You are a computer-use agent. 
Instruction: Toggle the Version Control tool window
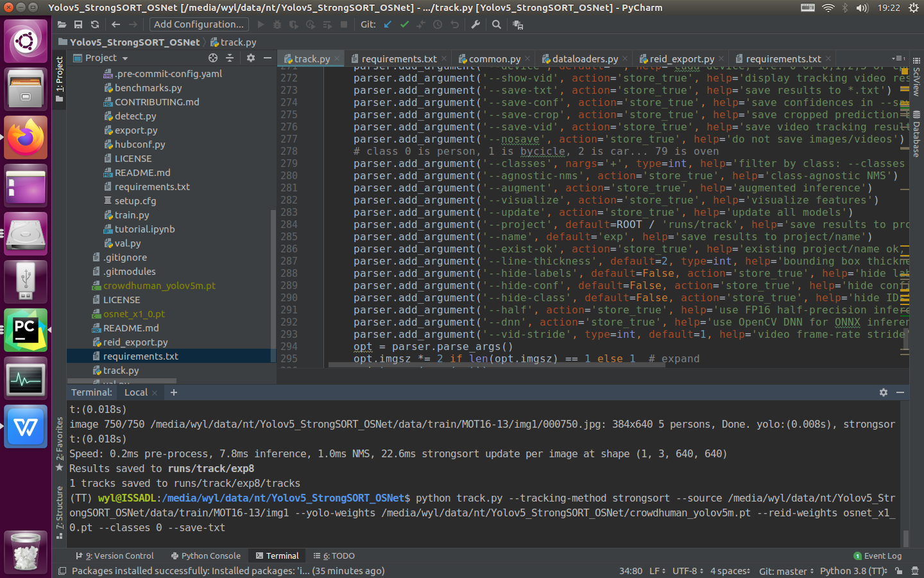(x=116, y=556)
